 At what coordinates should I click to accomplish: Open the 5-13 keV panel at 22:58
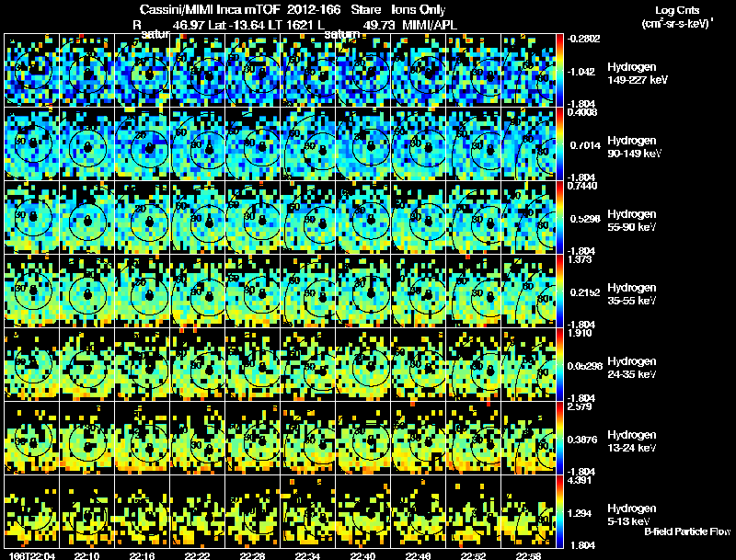[528, 511]
